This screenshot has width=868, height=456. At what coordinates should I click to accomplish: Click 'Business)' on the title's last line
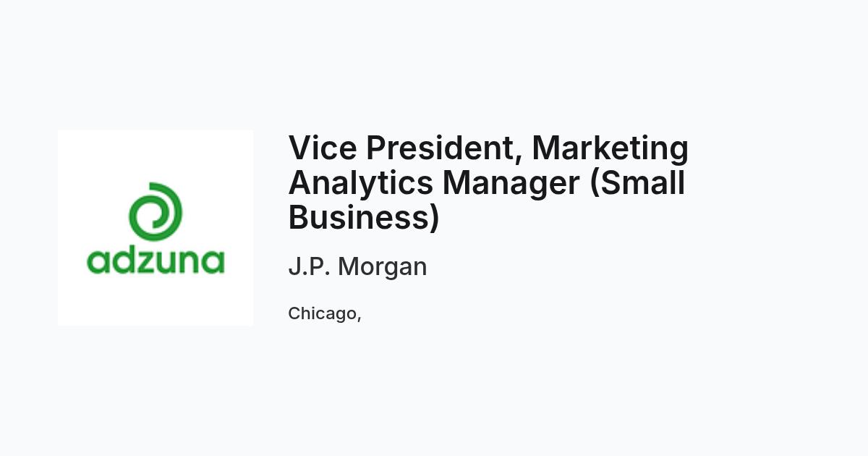[364, 217]
